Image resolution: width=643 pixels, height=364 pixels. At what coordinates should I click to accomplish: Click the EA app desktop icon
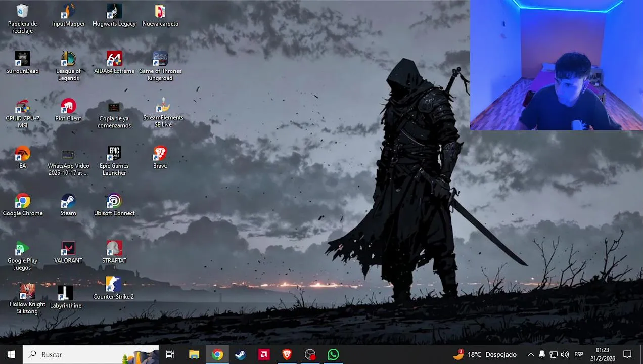[22, 158]
